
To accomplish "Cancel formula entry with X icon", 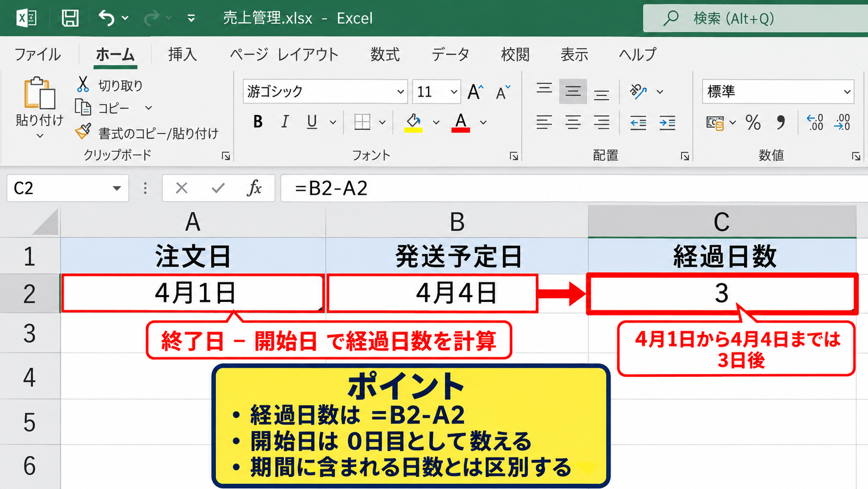I will tap(182, 188).
